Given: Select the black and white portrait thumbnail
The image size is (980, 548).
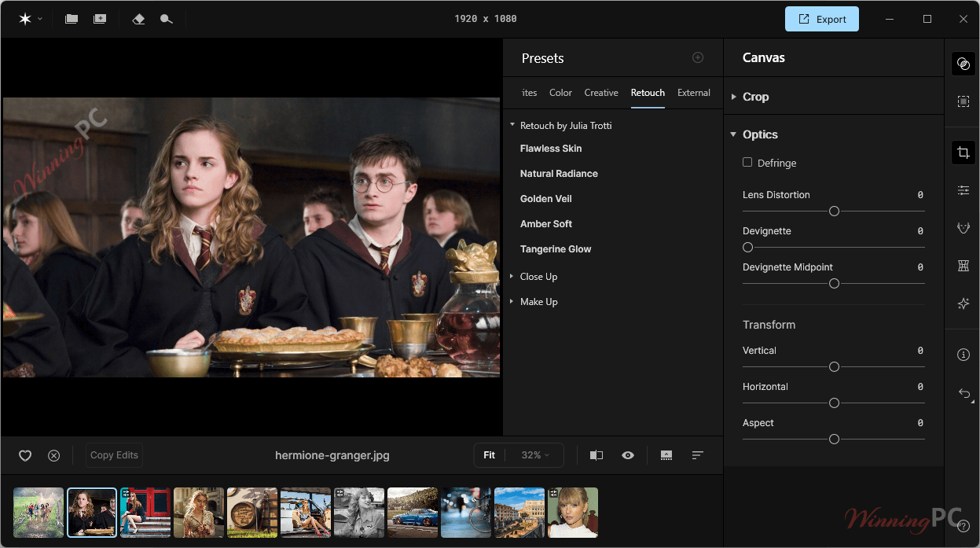Looking at the screenshot, I should pyautogui.click(x=359, y=513).
